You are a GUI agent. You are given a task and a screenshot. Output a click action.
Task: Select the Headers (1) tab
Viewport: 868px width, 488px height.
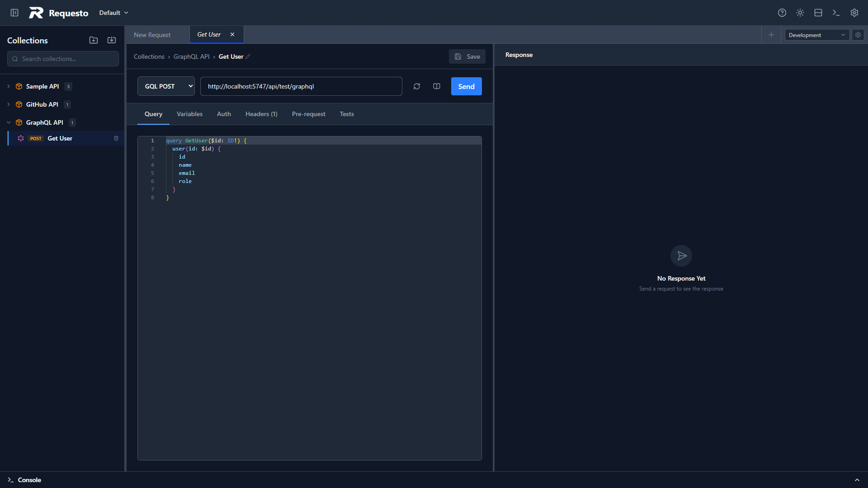coord(261,114)
